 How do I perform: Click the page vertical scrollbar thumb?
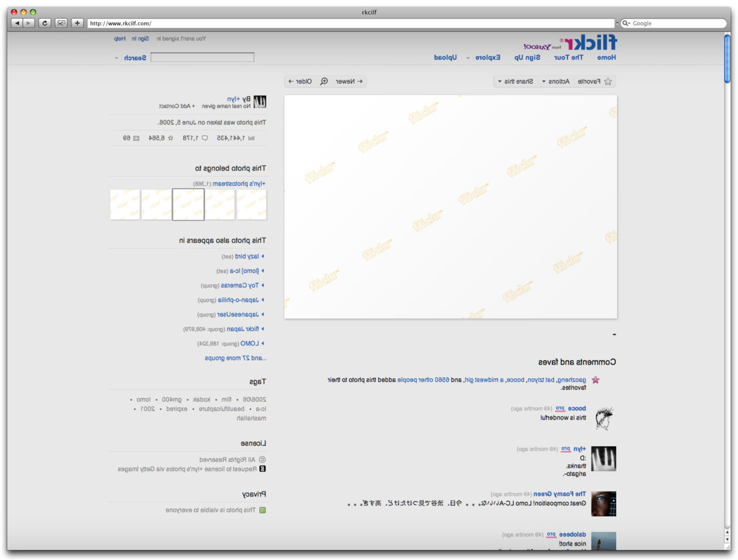pos(727,58)
